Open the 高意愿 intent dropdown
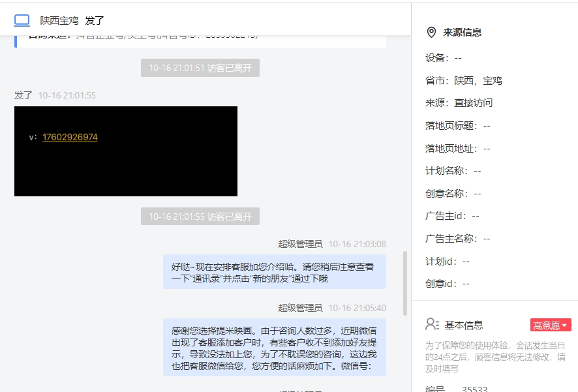 pyautogui.click(x=551, y=325)
